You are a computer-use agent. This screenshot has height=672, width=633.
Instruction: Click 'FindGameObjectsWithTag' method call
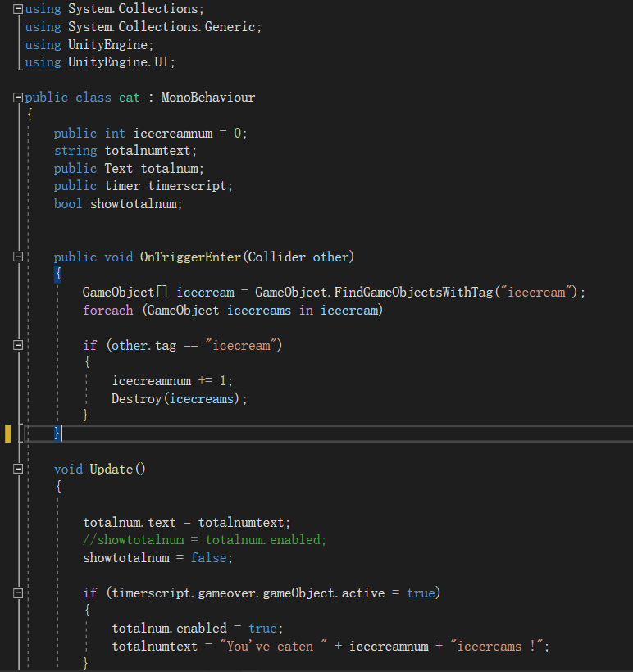pyautogui.click(x=413, y=293)
